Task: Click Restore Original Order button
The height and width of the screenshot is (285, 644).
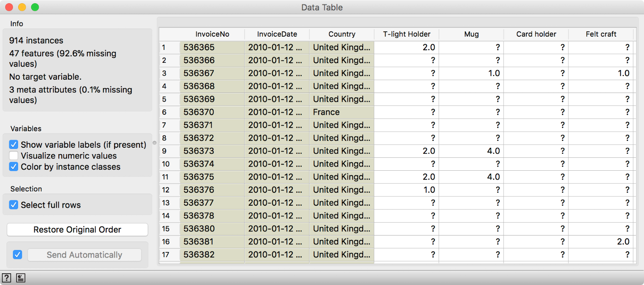Action: click(77, 229)
